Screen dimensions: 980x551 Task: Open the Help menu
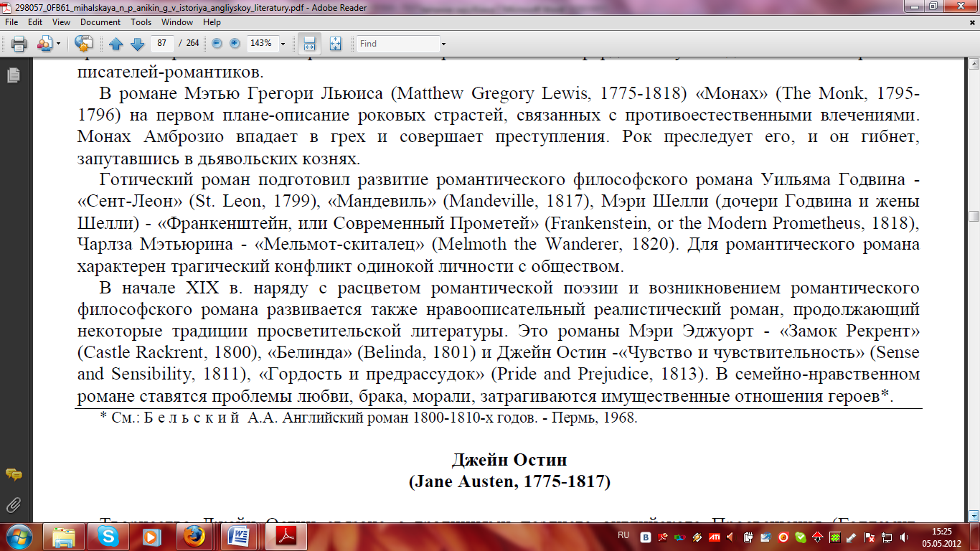click(212, 22)
